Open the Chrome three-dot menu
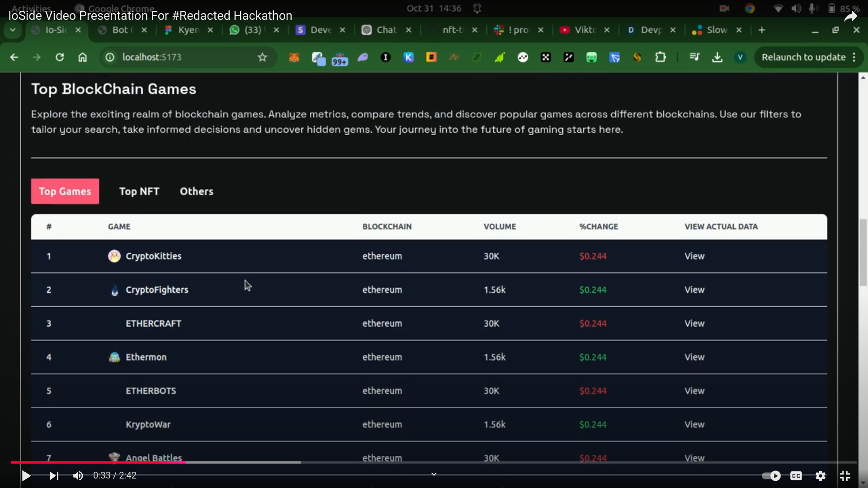This screenshot has width=868, height=488. coord(854,57)
